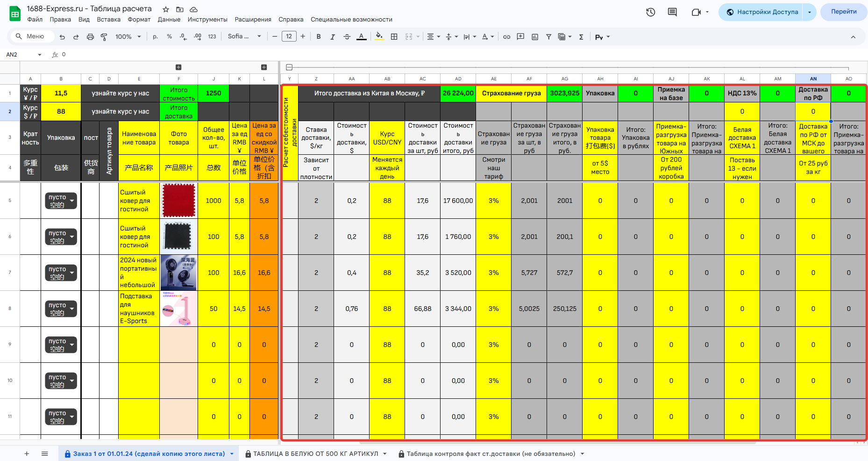
Task: Expand the column group plus above column F
Action: click(178, 67)
